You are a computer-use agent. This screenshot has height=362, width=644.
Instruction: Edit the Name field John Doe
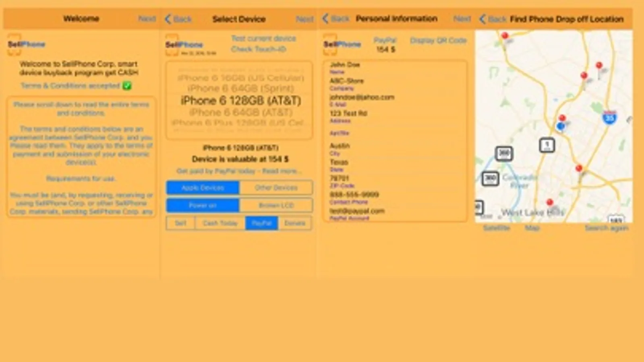[x=395, y=68]
